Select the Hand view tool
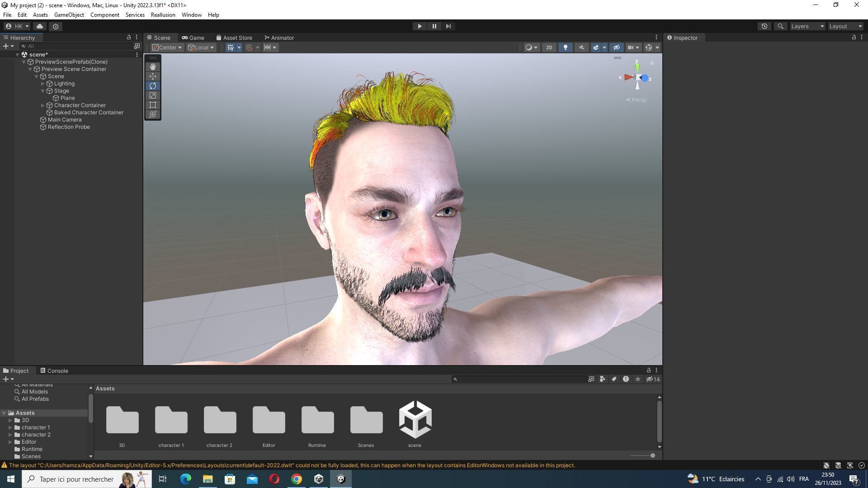 coord(153,67)
